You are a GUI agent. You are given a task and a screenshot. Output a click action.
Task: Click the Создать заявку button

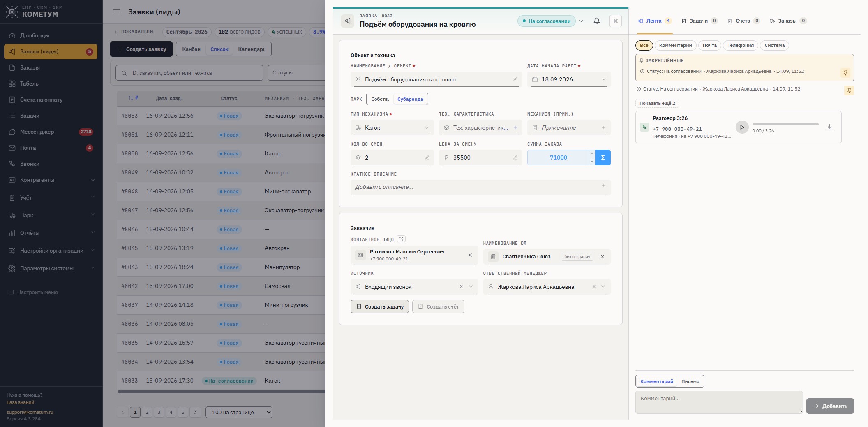pyautogui.click(x=141, y=49)
